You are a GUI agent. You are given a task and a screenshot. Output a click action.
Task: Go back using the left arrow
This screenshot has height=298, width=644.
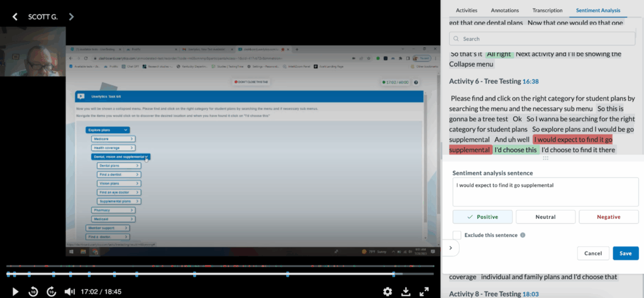point(15,17)
